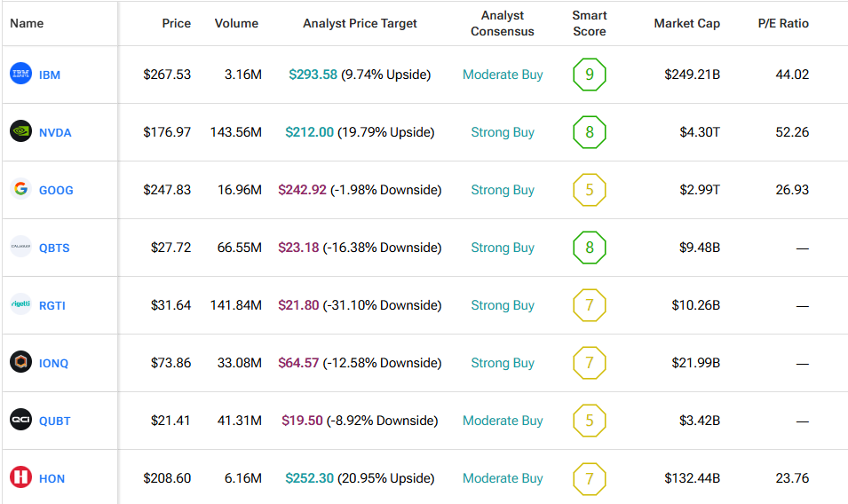Click the IONQ logo icon

click(x=20, y=362)
